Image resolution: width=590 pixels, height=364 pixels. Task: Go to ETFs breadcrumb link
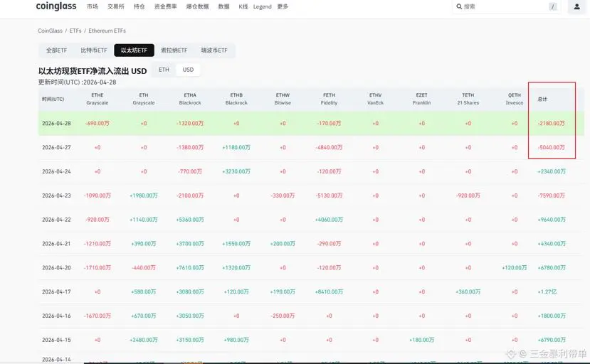pos(75,31)
